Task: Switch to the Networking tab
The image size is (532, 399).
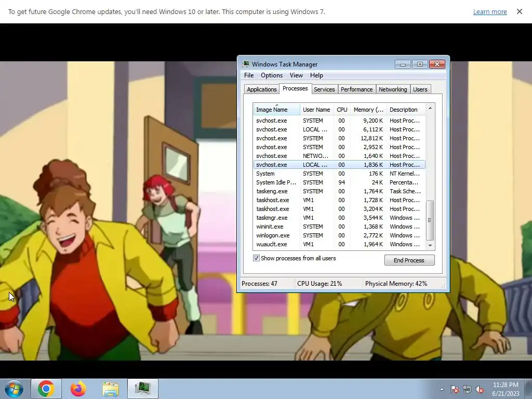Action: (393, 89)
